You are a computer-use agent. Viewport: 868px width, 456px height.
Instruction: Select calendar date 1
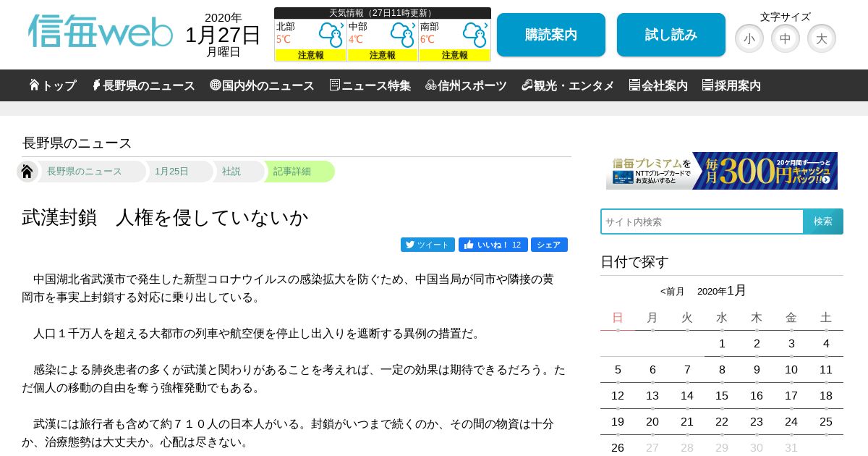click(722, 344)
